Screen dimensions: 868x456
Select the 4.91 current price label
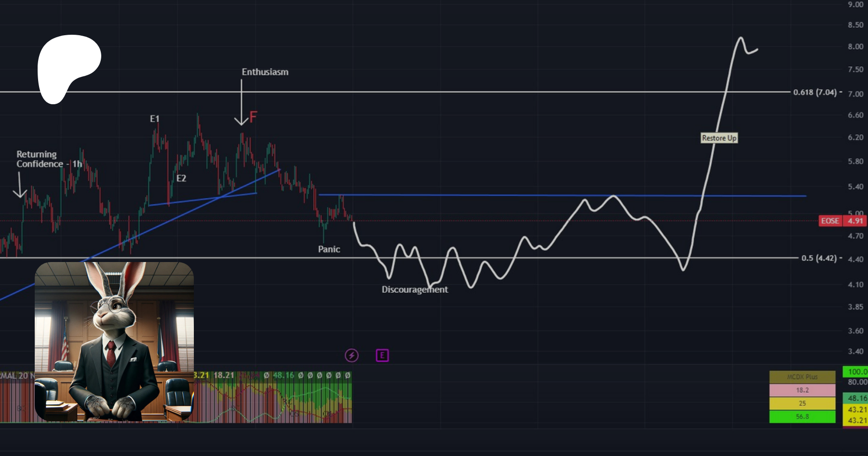[x=855, y=221]
